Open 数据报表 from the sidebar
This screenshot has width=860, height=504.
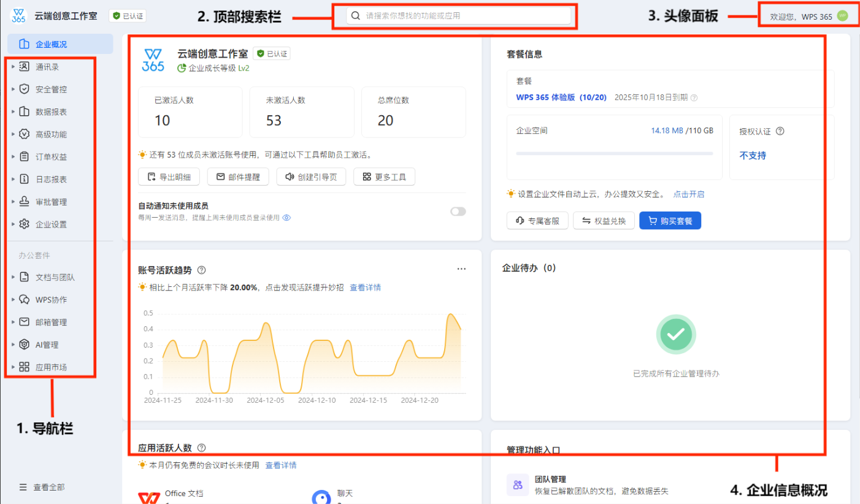(x=45, y=111)
